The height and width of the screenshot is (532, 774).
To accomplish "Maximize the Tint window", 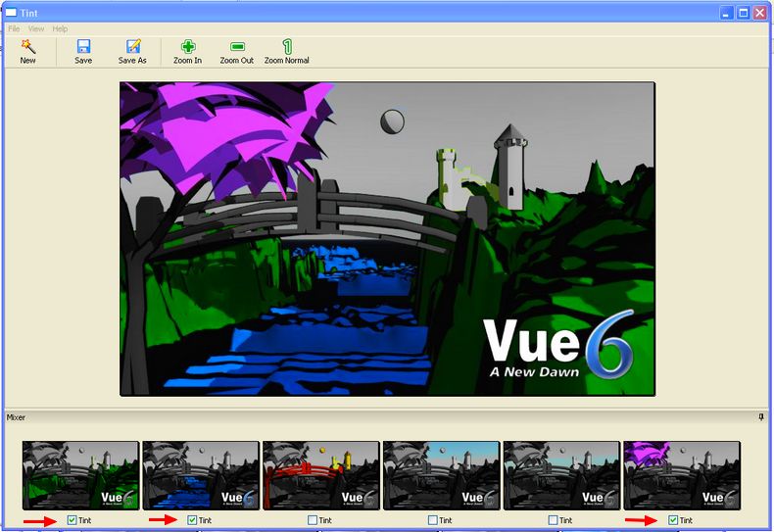I will [743, 13].
